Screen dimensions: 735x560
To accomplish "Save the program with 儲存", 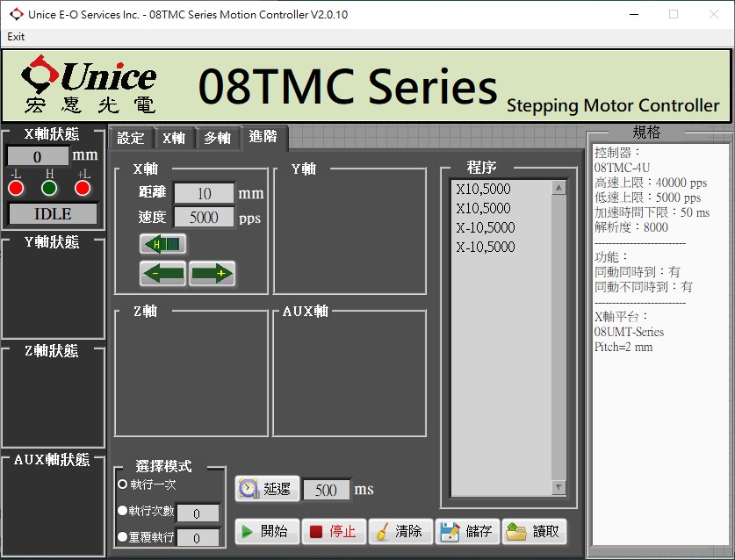I will [x=467, y=531].
